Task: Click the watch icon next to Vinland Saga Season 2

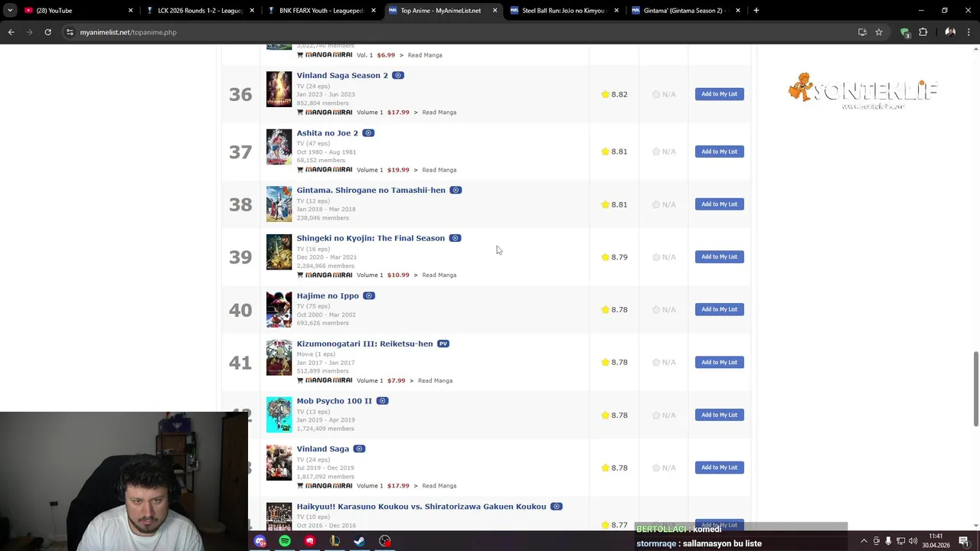Action: tap(398, 75)
